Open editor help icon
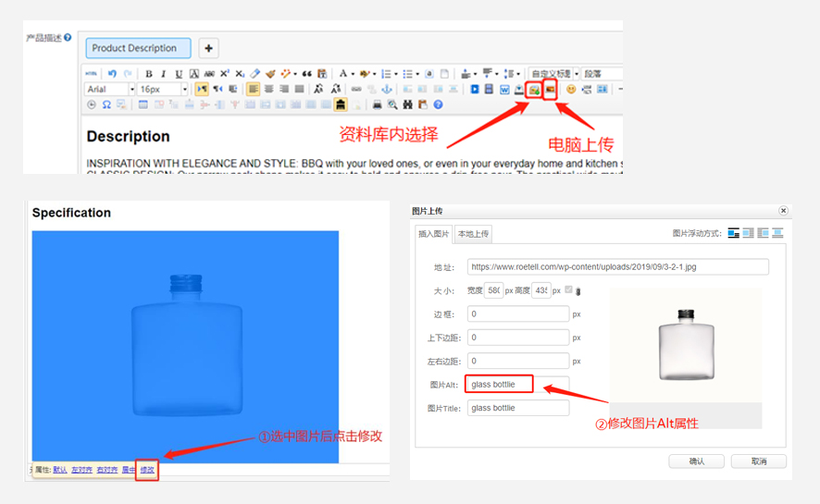Screen dimensions: 820x504 point(438,105)
